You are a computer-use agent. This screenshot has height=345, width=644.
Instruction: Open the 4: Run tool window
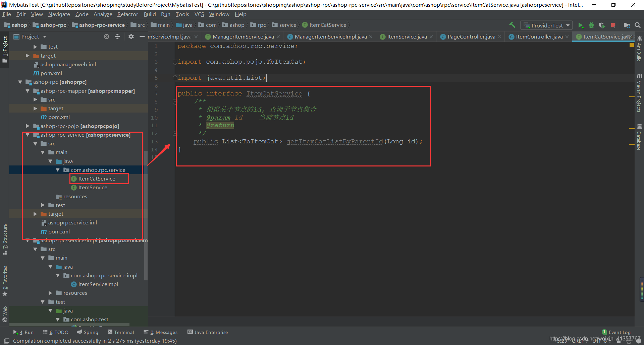pyautogui.click(x=23, y=332)
